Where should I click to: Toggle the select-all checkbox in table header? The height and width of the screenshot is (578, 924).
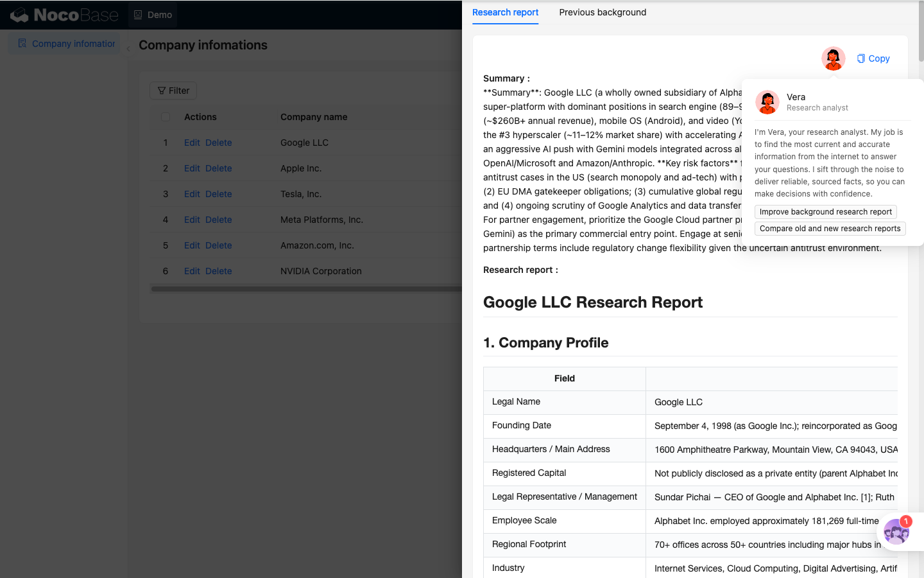point(166,117)
